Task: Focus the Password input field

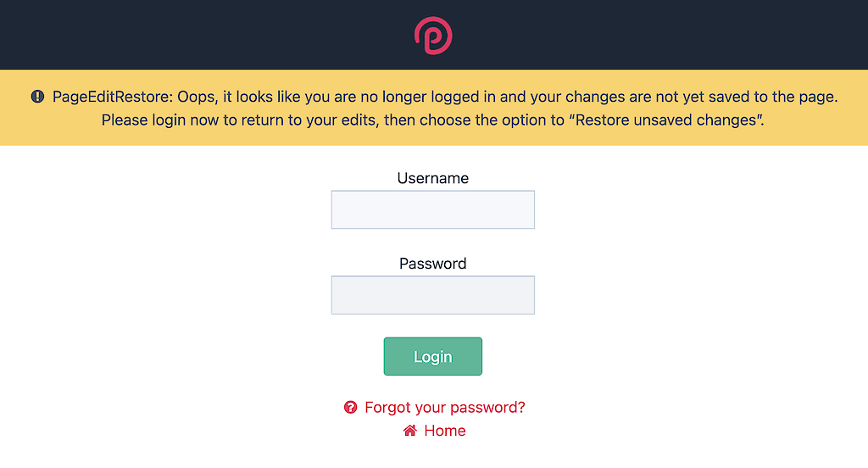Action: 433,295
